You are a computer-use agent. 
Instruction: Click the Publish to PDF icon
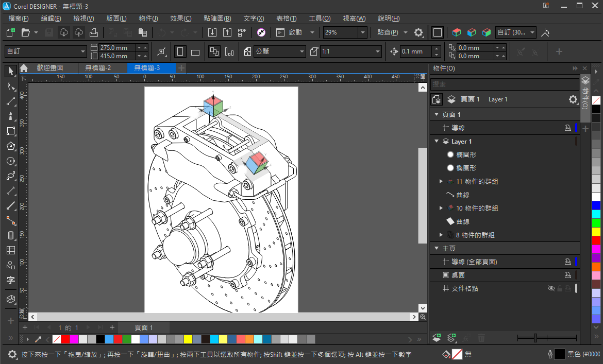[242, 32]
